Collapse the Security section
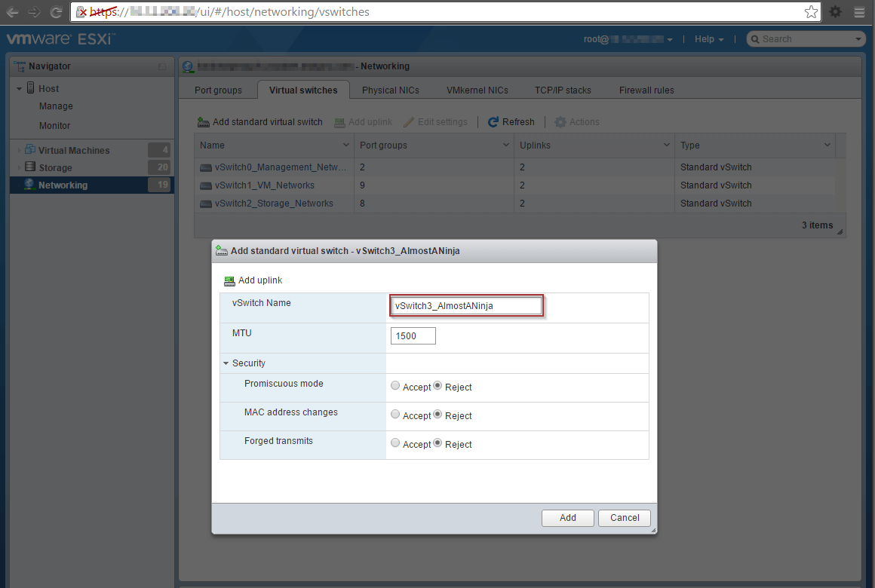This screenshot has width=875, height=588. pyautogui.click(x=225, y=363)
